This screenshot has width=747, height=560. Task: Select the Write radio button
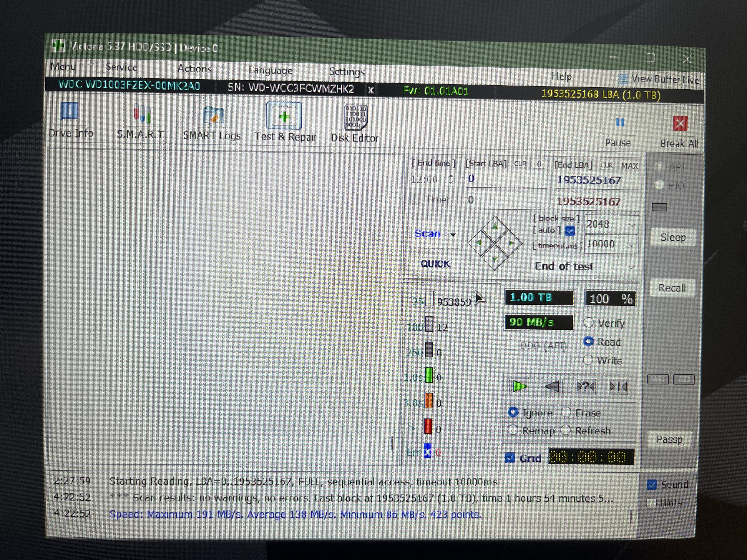coord(588,360)
